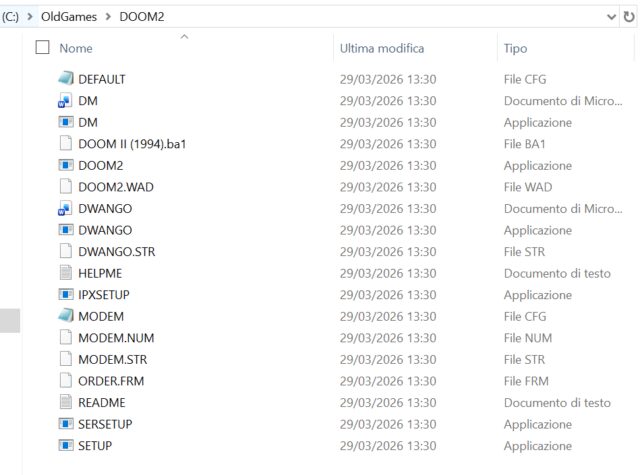Select the DOOM2 application icon
The height and width of the screenshot is (475, 640).
click(x=65, y=165)
